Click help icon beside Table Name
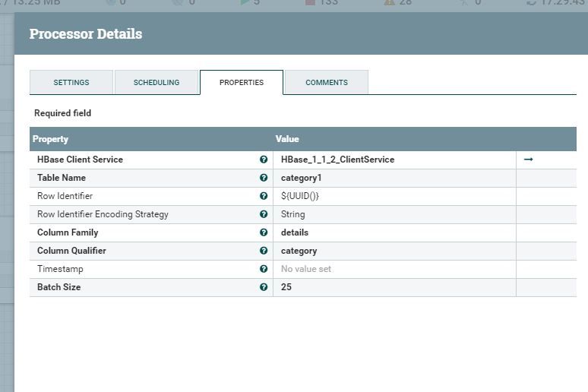 pos(264,178)
